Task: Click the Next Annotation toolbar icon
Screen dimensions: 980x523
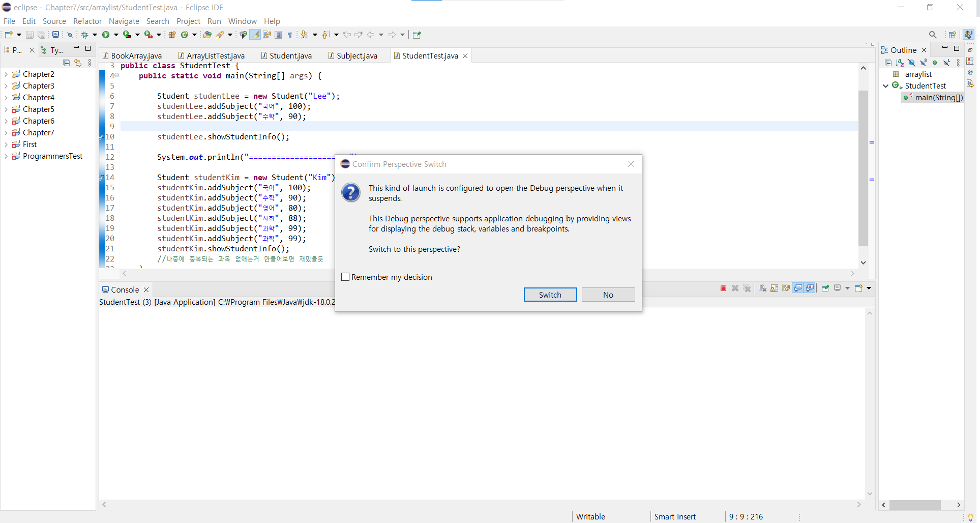Action: pyautogui.click(x=304, y=35)
